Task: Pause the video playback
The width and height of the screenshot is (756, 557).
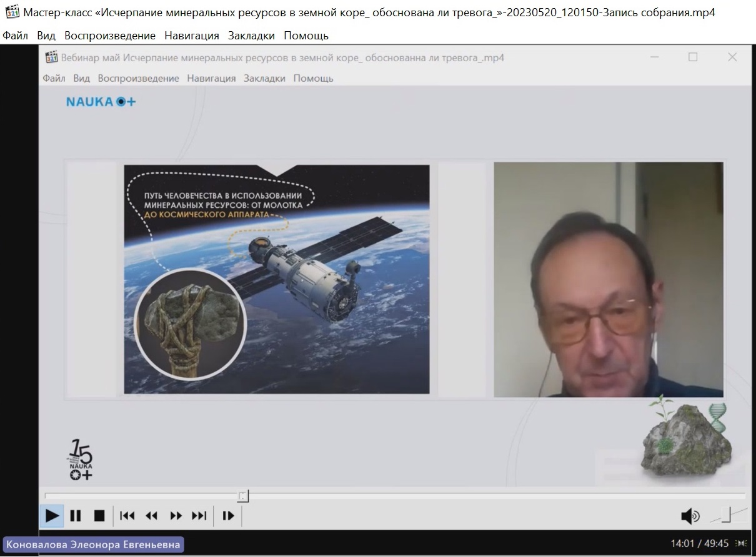Action: [76, 516]
